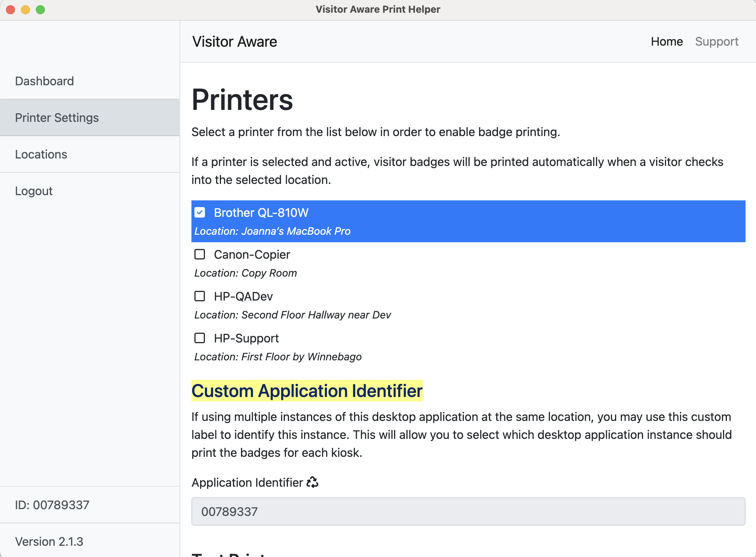Minimize the window with yellow button
This screenshot has width=756, height=557.
[x=25, y=10]
